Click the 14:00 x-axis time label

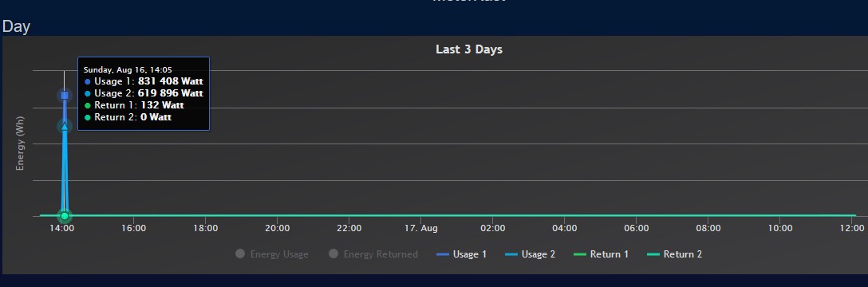point(62,228)
